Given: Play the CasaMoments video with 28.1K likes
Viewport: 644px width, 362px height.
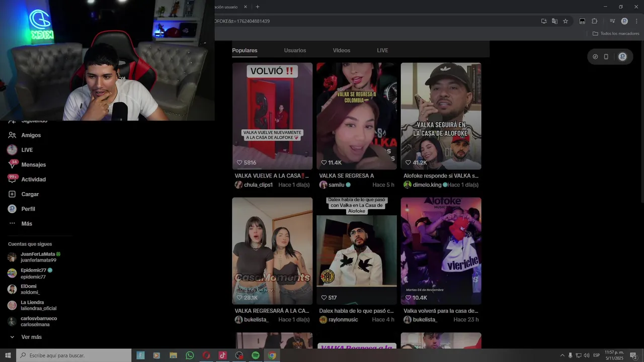Looking at the screenshot, I should click(272, 251).
